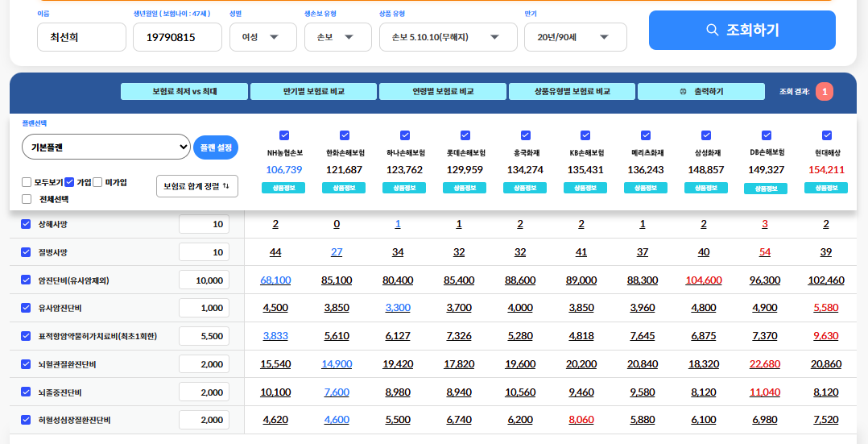Click the 보험료 합계 정렬 sort button
The width and height of the screenshot is (868, 444).
196,186
